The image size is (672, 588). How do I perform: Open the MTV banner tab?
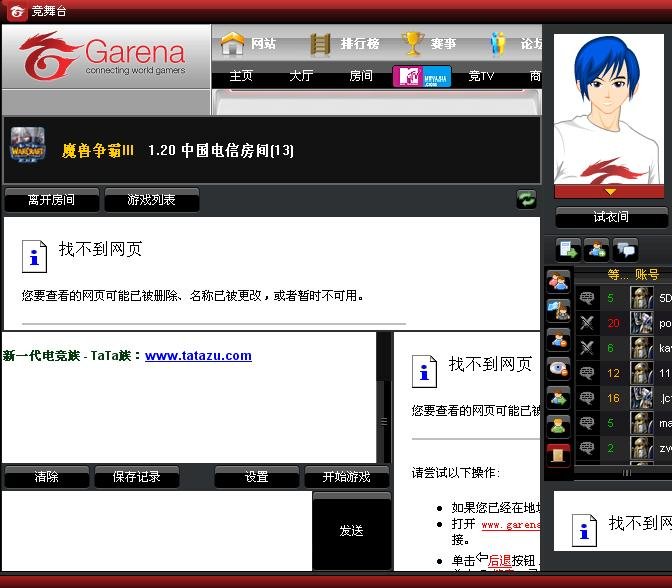click(422, 76)
